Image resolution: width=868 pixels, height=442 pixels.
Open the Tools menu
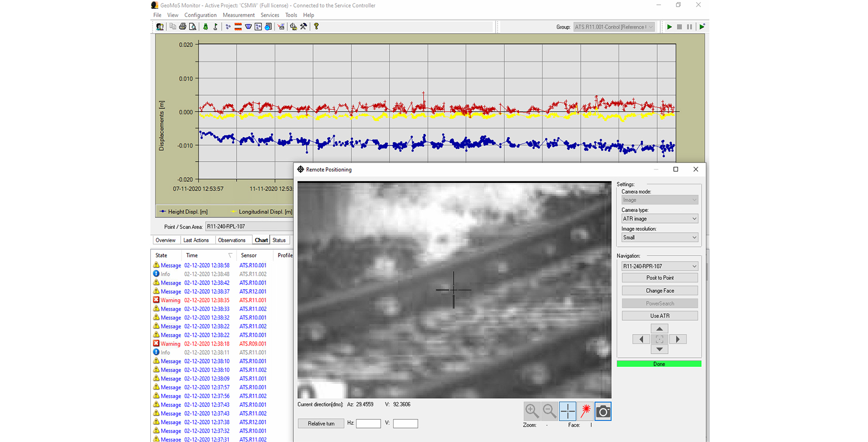(x=291, y=15)
